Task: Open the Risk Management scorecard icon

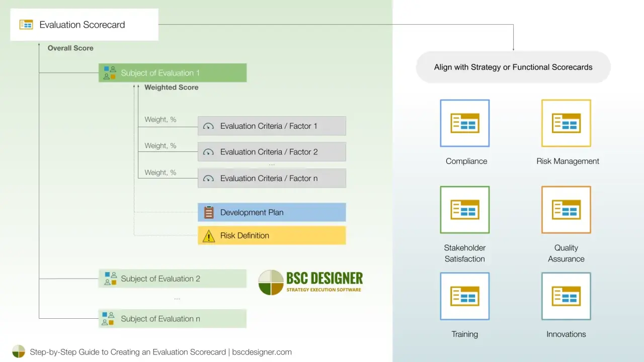Action: [x=566, y=123]
